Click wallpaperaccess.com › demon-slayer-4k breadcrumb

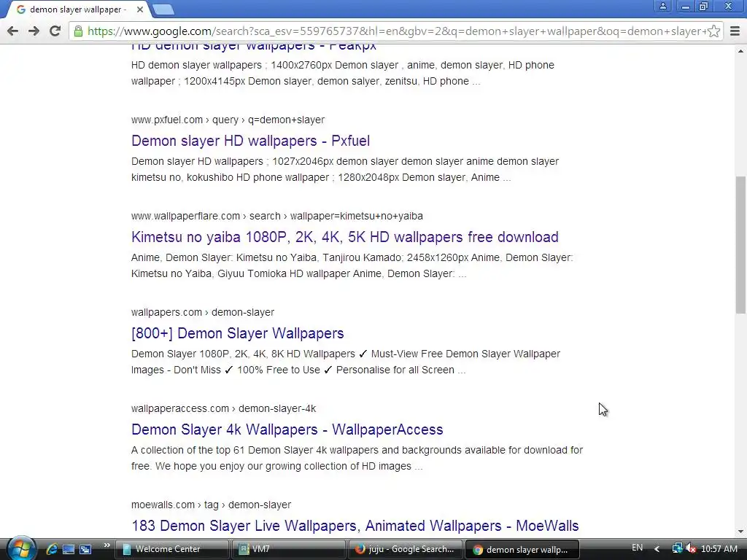[223, 408]
